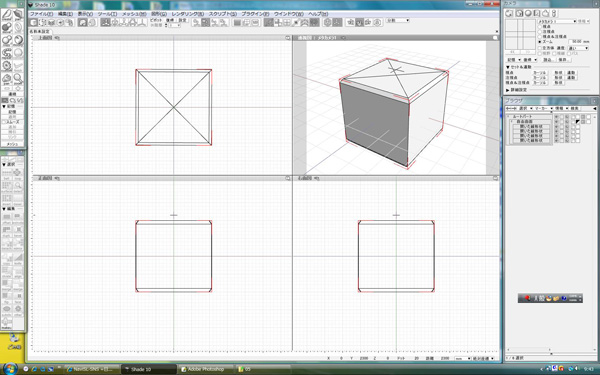The width and height of the screenshot is (600, 375).
Task: Click the Shade app icon in title bar
Action: 31,5
